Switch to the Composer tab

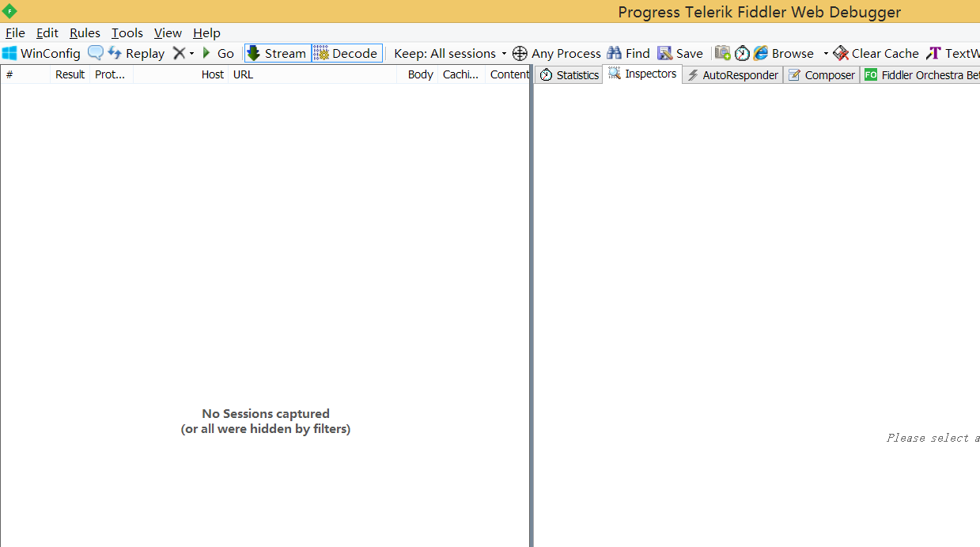822,74
